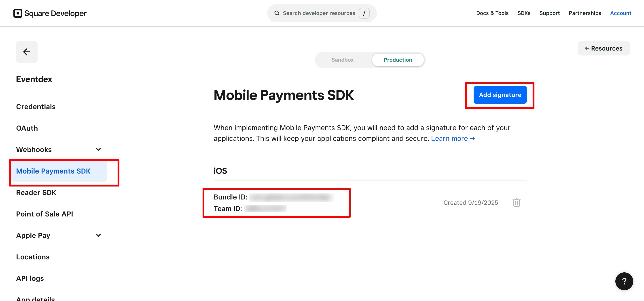Open the Partnerships nav item
The image size is (644, 301).
(x=585, y=13)
